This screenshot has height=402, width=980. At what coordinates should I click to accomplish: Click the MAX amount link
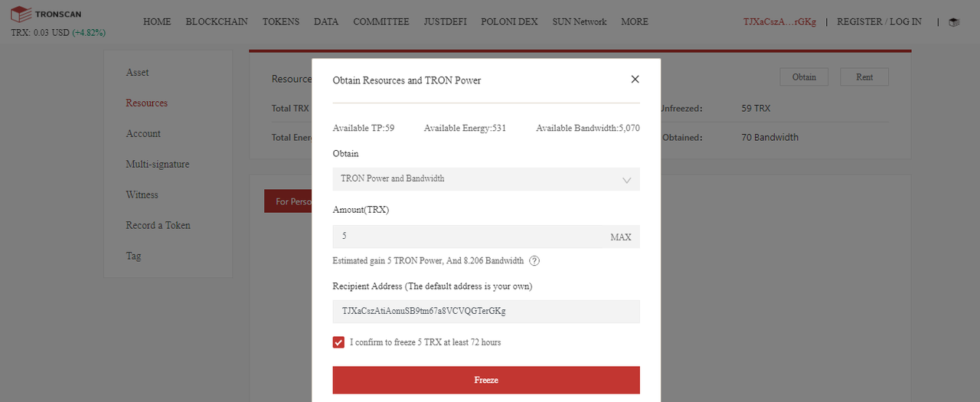(621, 237)
